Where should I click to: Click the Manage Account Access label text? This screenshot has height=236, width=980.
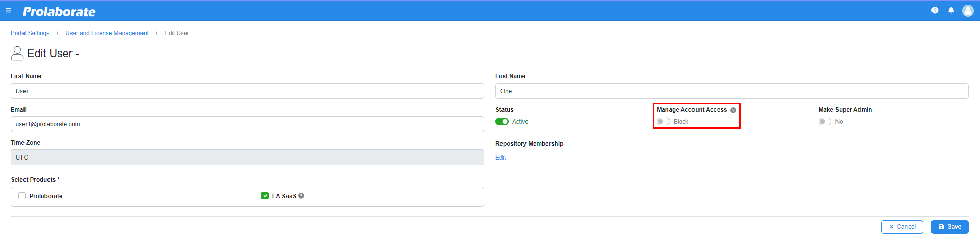click(691, 110)
